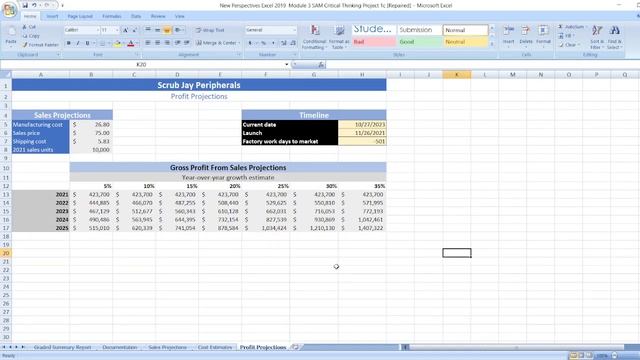Open Find & Select menu
The image size is (640, 360).
tap(615, 37)
